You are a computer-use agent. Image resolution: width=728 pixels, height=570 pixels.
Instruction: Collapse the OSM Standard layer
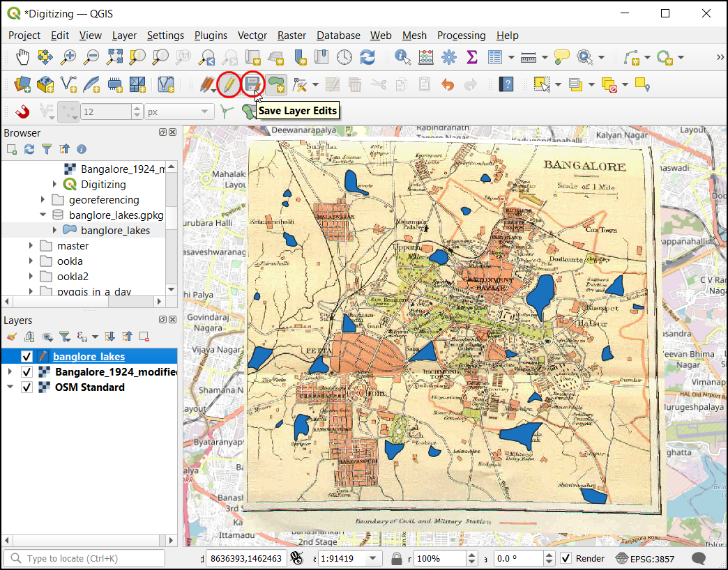coord(10,387)
